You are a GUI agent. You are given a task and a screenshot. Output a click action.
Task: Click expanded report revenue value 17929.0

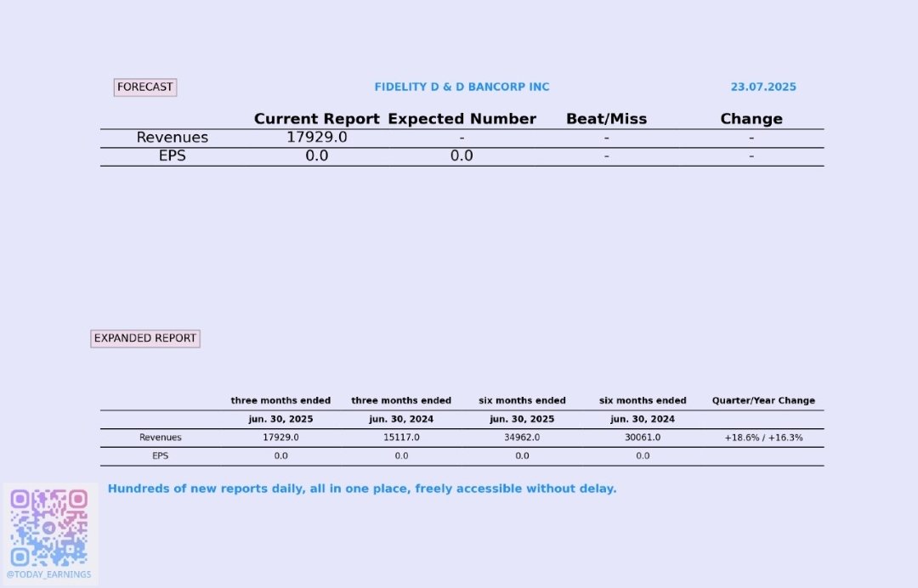(x=280, y=438)
